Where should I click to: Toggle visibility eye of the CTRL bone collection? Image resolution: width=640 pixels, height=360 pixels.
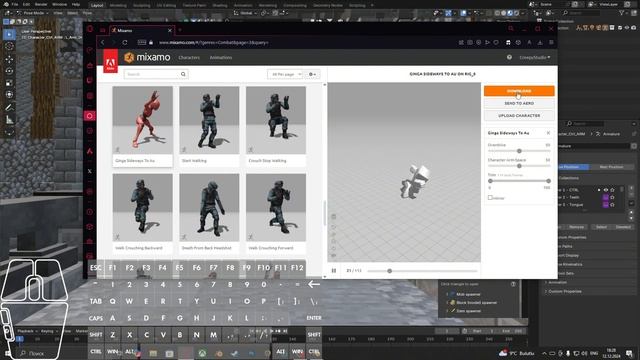click(606, 190)
